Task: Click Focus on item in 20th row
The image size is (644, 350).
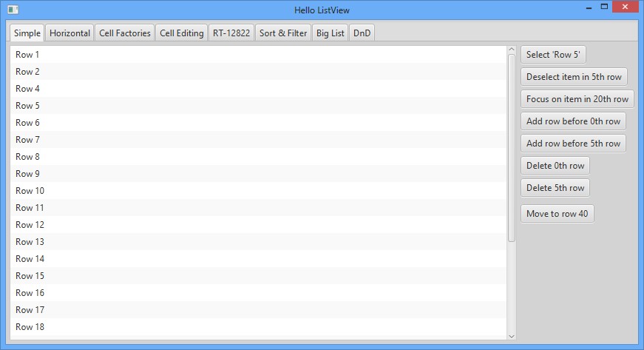Action: coord(577,99)
